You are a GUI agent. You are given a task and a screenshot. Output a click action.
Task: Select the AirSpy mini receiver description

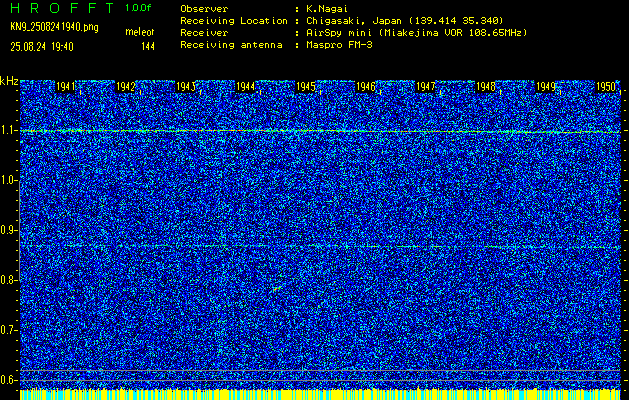pyautogui.click(x=416, y=32)
